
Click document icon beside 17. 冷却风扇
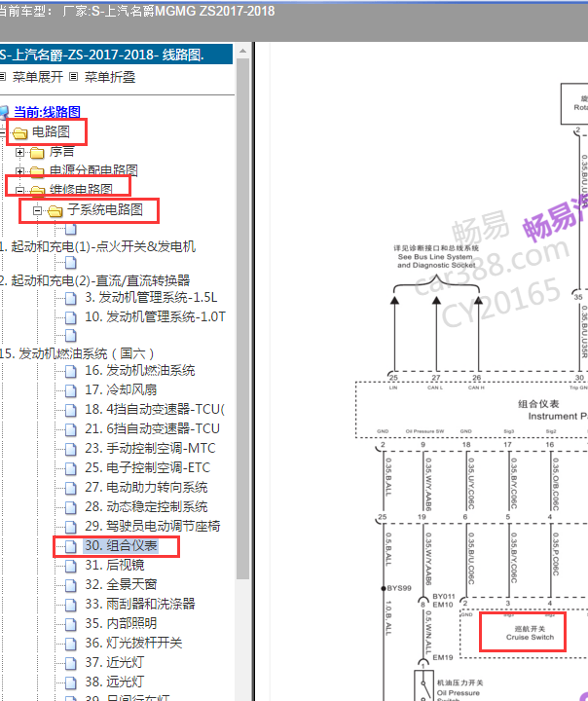coord(71,390)
